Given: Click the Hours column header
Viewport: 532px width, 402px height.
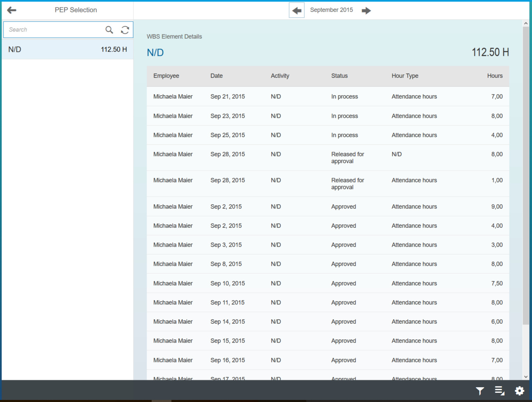Looking at the screenshot, I should pyautogui.click(x=495, y=76).
